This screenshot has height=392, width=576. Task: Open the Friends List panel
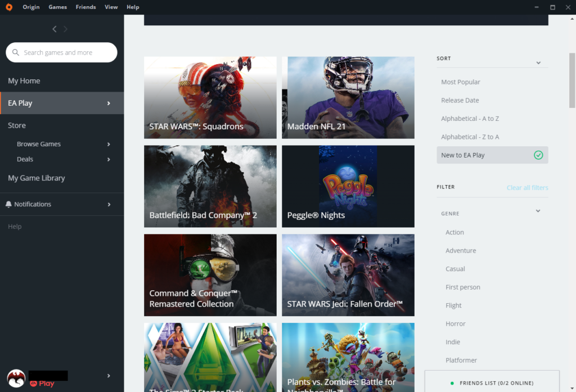492,381
